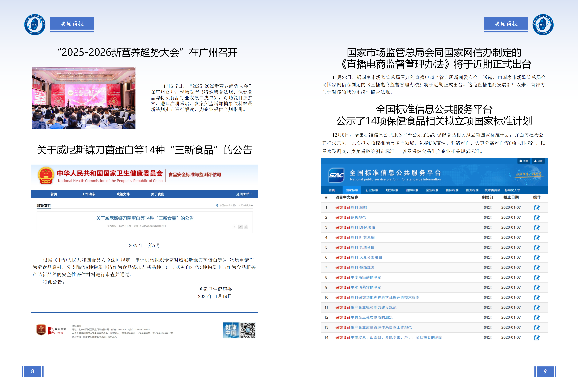Open the 工作动态 nav tab
The width and height of the screenshot is (578, 392).
[88, 194]
